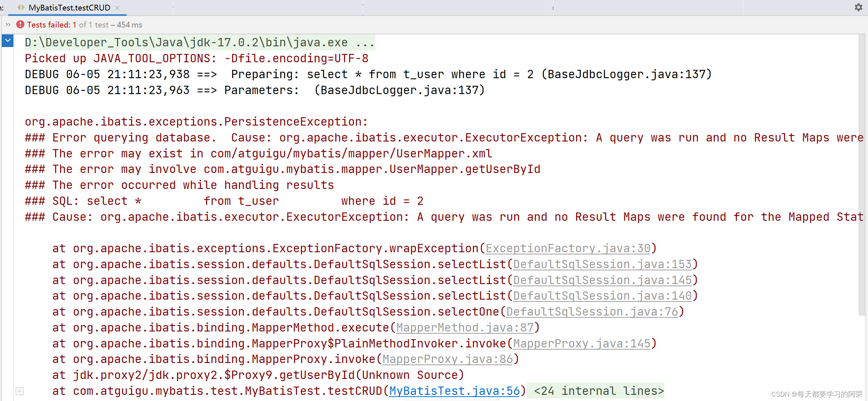Image resolution: width=868 pixels, height=401 pixels.
Task: Expand the plus fold icon beside MyBatisTest stack line
Action: coord(20,391)
